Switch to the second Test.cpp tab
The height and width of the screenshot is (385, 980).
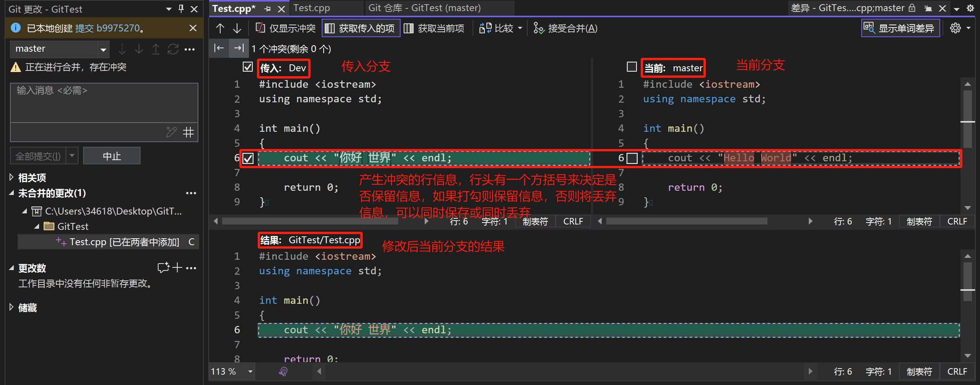[x=312, y=8]
